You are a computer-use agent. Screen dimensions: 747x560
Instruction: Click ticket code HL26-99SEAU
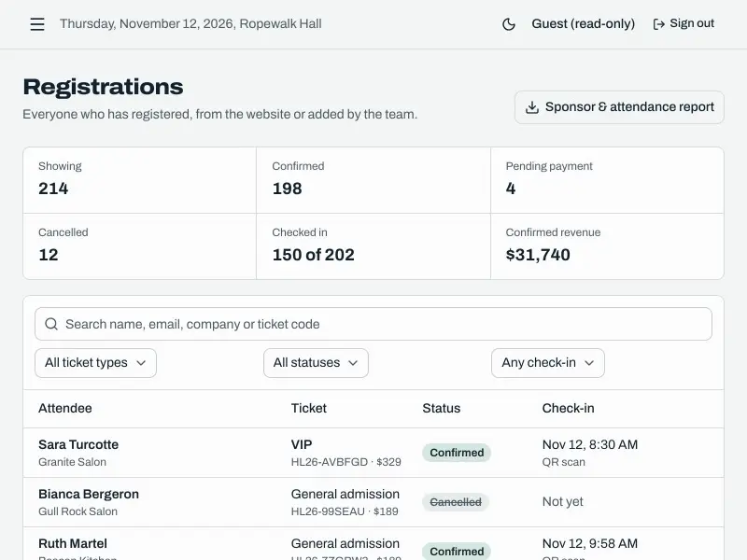pos(328,511)
